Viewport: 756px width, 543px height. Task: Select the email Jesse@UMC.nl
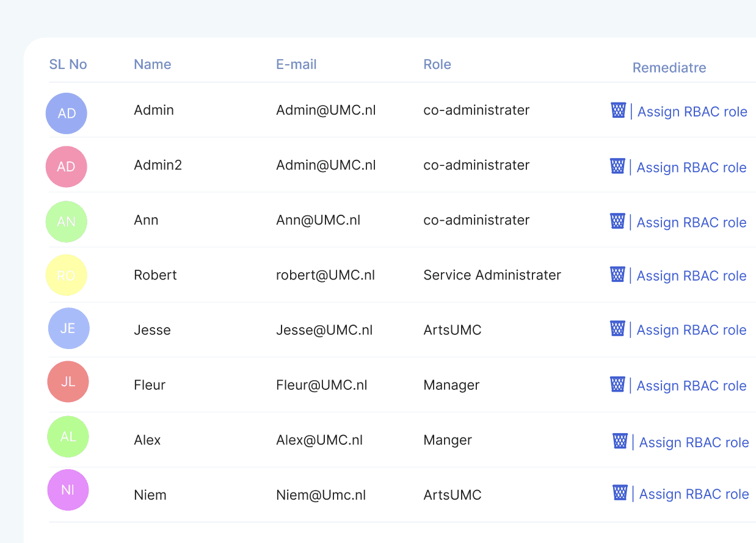324,330
